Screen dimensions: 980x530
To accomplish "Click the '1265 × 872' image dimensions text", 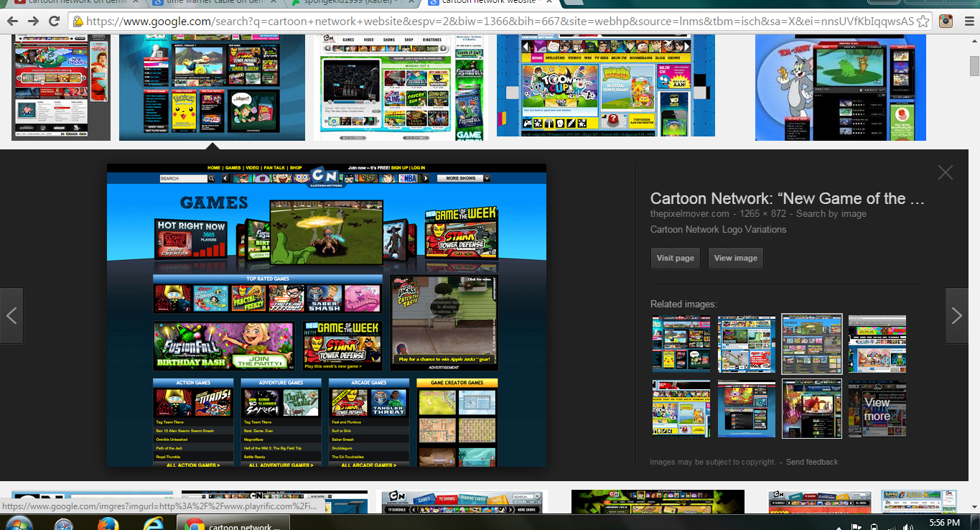I will tap(762, 214).
